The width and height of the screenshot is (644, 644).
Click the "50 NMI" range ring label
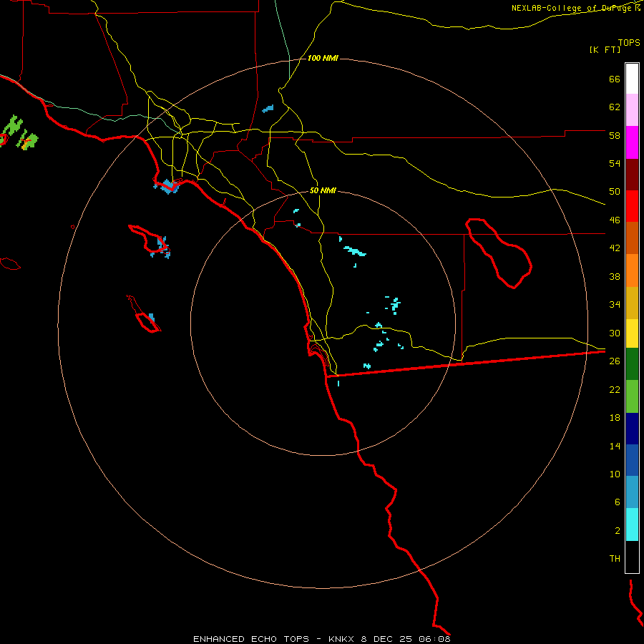(x=323, y=190)
